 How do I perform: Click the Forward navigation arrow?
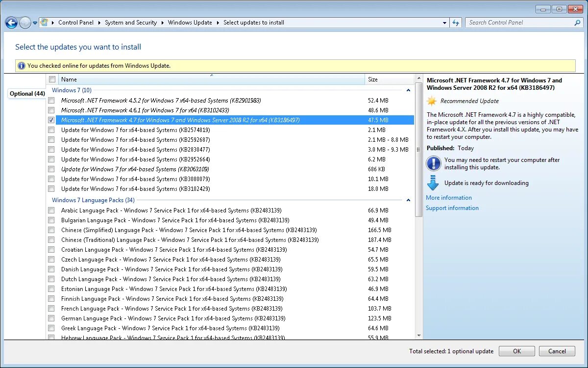[25, 23]
